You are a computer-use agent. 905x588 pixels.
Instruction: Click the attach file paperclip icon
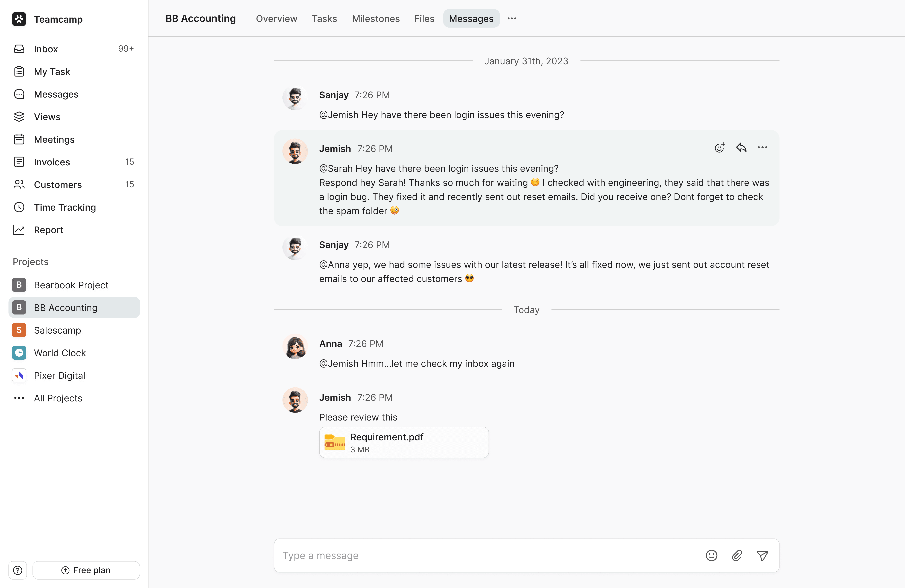pyautogui.click(x=737, y=555)
